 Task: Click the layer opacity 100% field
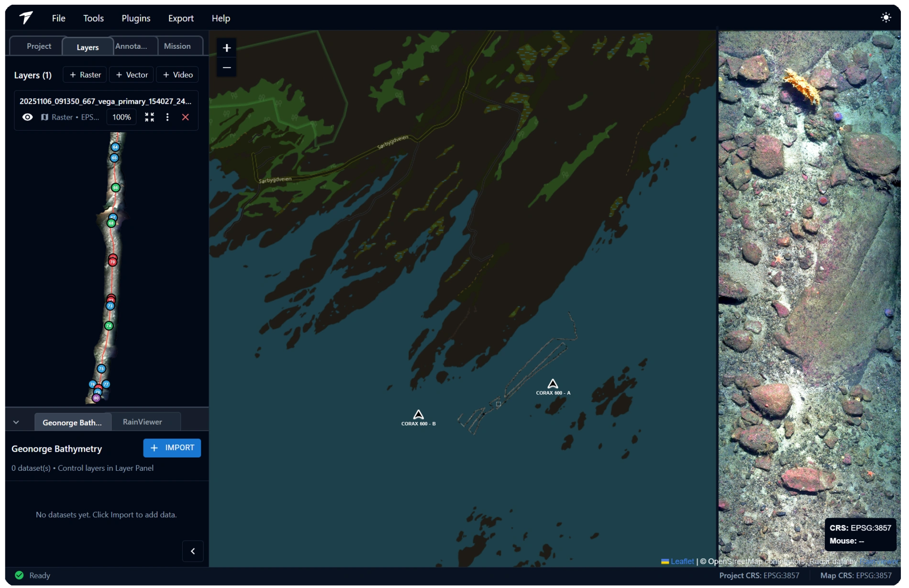coord(122,117)
